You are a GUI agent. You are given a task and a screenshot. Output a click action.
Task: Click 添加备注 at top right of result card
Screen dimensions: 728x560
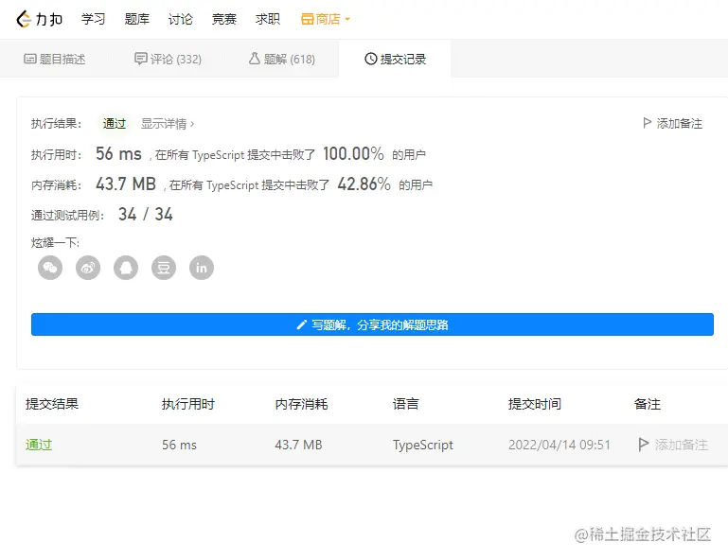point(672,123)
